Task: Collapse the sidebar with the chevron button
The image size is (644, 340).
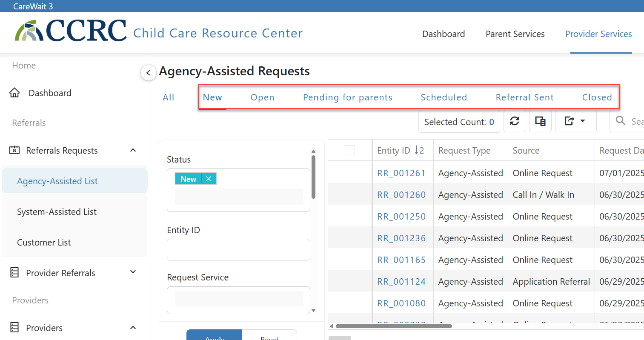Action: pyautogui.click(x=148, y=73)
